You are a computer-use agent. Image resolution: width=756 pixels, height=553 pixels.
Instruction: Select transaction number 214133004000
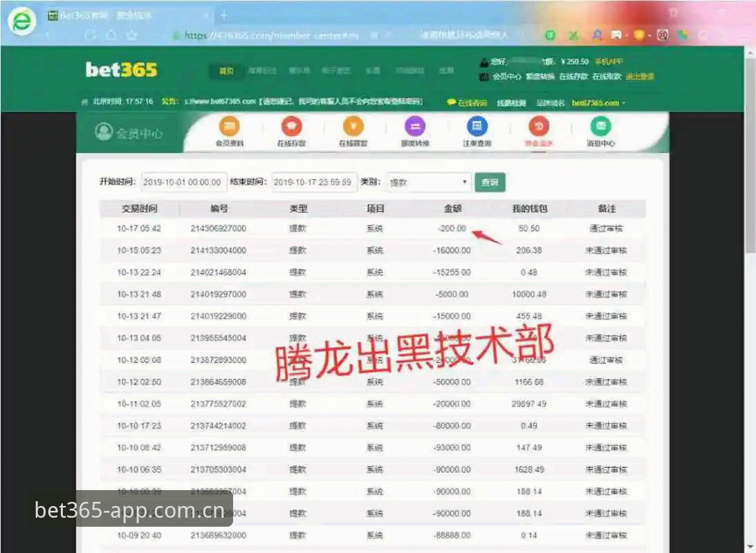coord(219,250)
